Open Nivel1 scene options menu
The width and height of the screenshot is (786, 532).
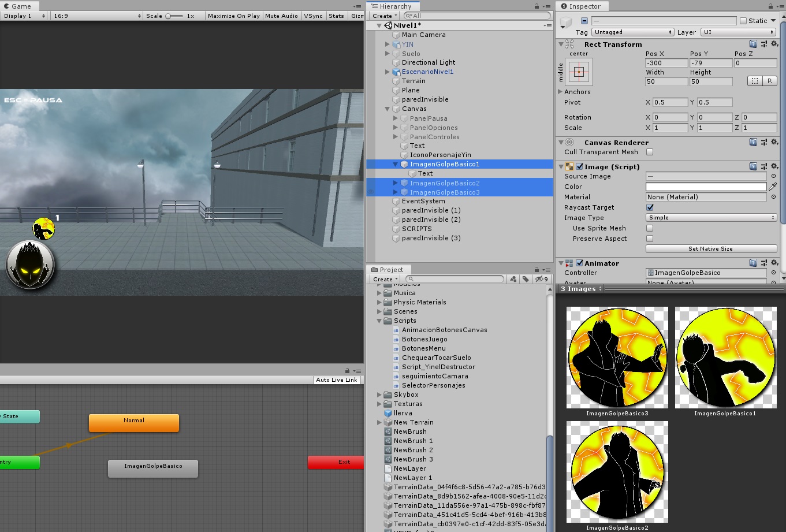547,25
